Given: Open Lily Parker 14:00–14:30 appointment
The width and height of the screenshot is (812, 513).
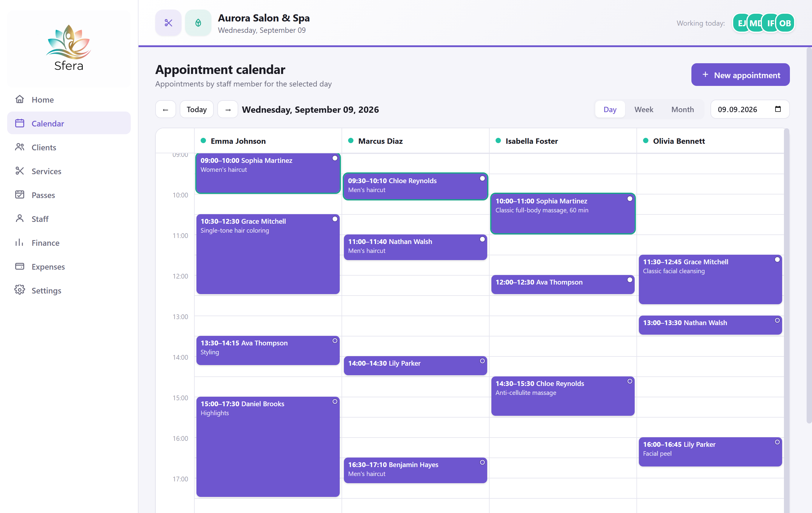Looking at the screenshot, I should [415, 365].
